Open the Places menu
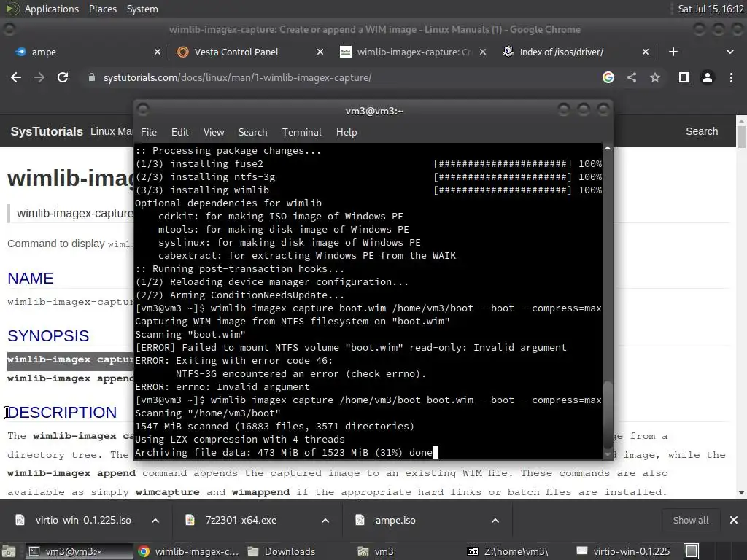The width and height of the screenshot is (747, 560). (102, 9)
